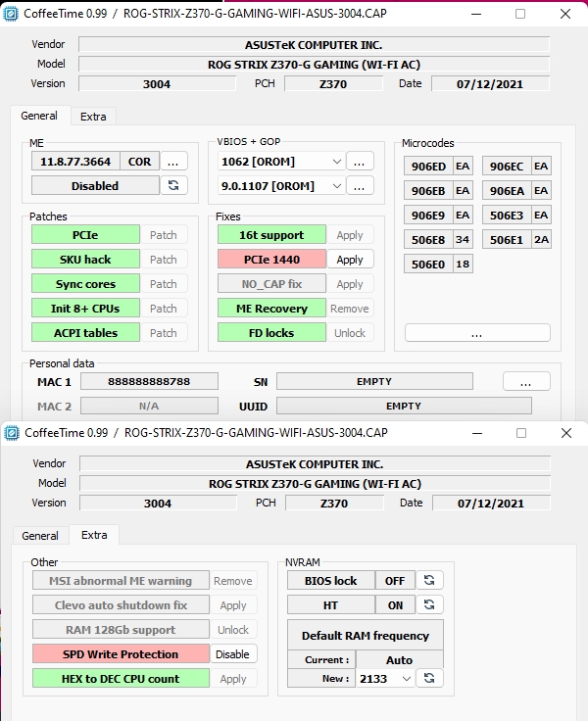Expand GOP 9.0.1107 [OROM] dropdown

337,186
